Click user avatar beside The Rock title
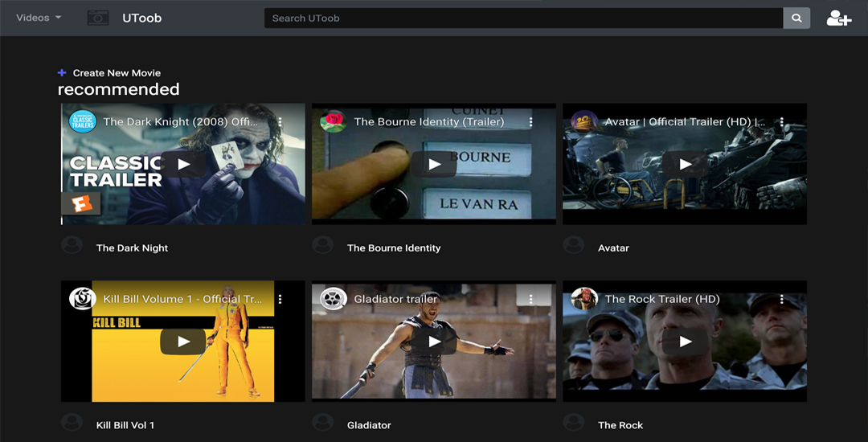The image size is (868, 442). [574, 423]
